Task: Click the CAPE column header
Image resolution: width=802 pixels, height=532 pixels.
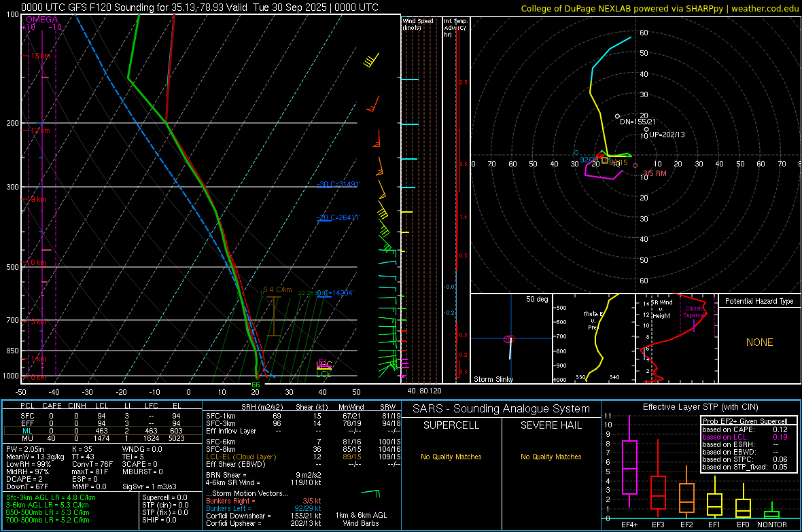Action: pos(52,406)
